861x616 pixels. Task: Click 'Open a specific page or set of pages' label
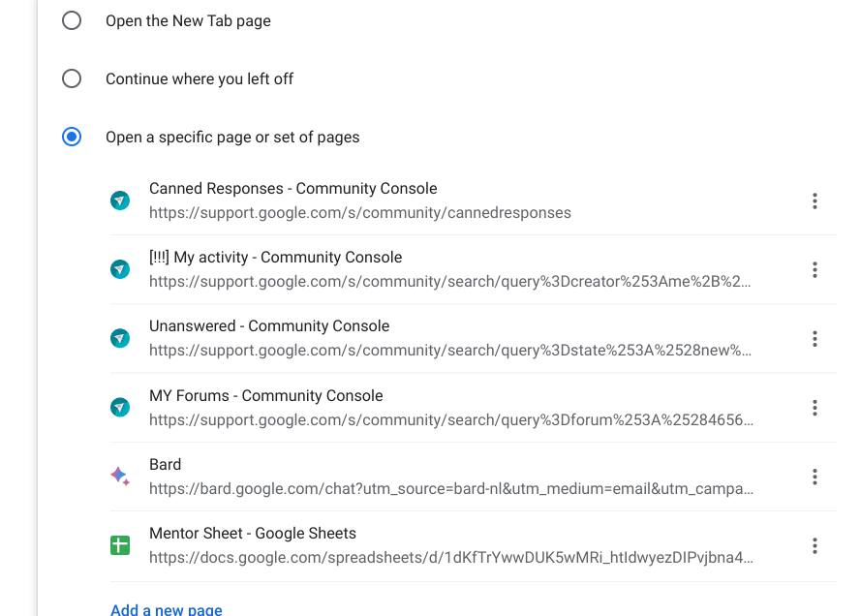pyautogui.click(x=232, y=138)
